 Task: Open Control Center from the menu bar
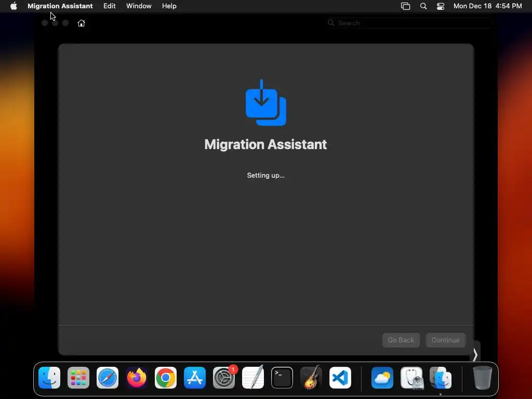pyautogui.click(x=441, y=6)
